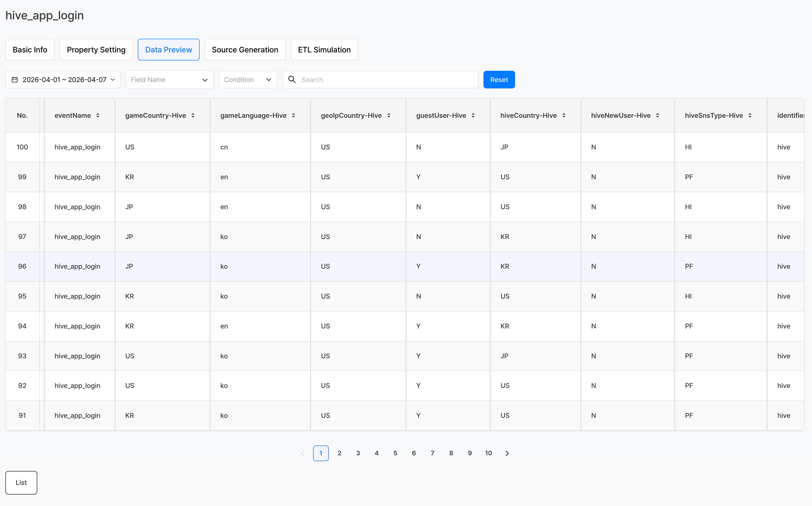
Task: Go to next page arrow
Action: (507, 453)
